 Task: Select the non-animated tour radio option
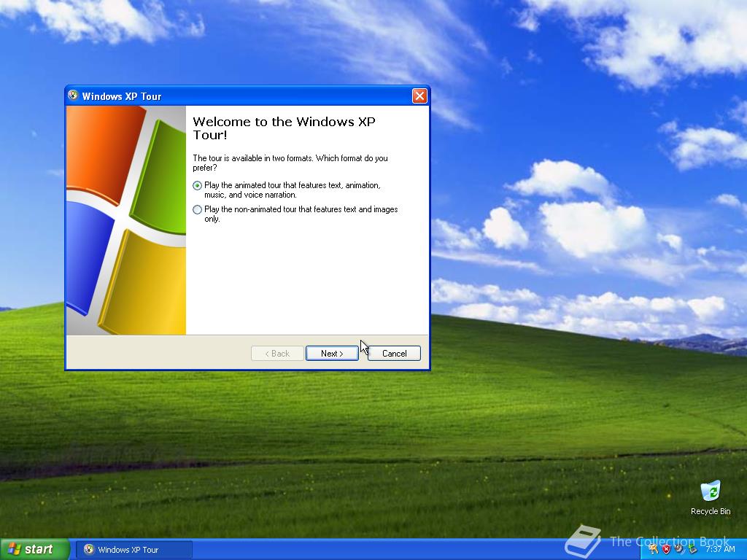pos(197,209)
